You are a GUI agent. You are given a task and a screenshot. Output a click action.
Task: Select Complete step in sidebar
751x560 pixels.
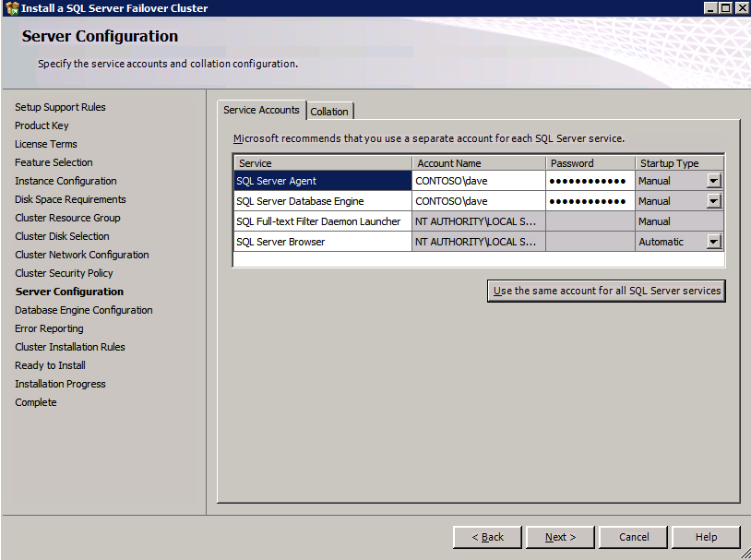[36, 402]
